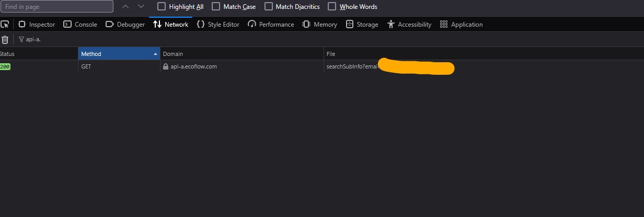Sort by the Domain column header
The width and height of the screenshot is (644, 217).
tap(242, 54)
